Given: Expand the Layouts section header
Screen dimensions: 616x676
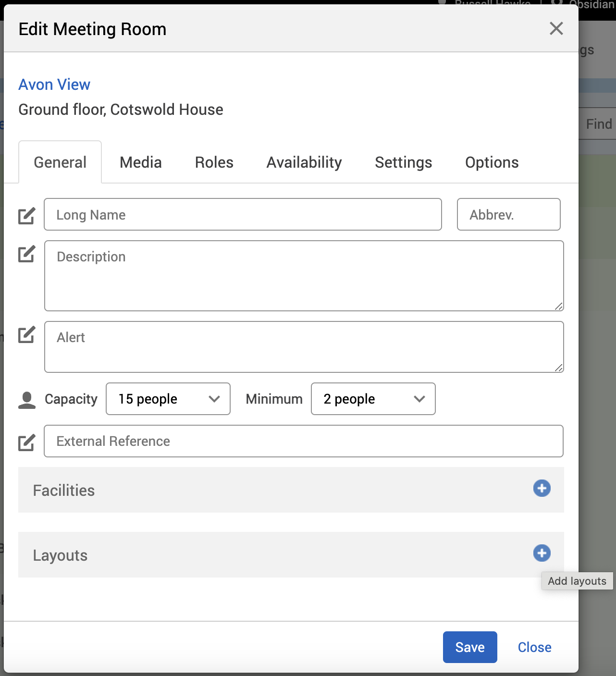Looking at the screenshot, I should pyautogui.click(x=60, y=555).
